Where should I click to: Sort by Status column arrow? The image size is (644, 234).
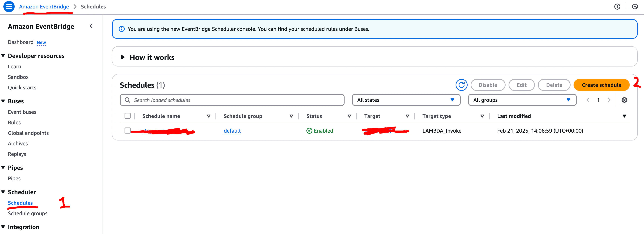pos(349,116)
